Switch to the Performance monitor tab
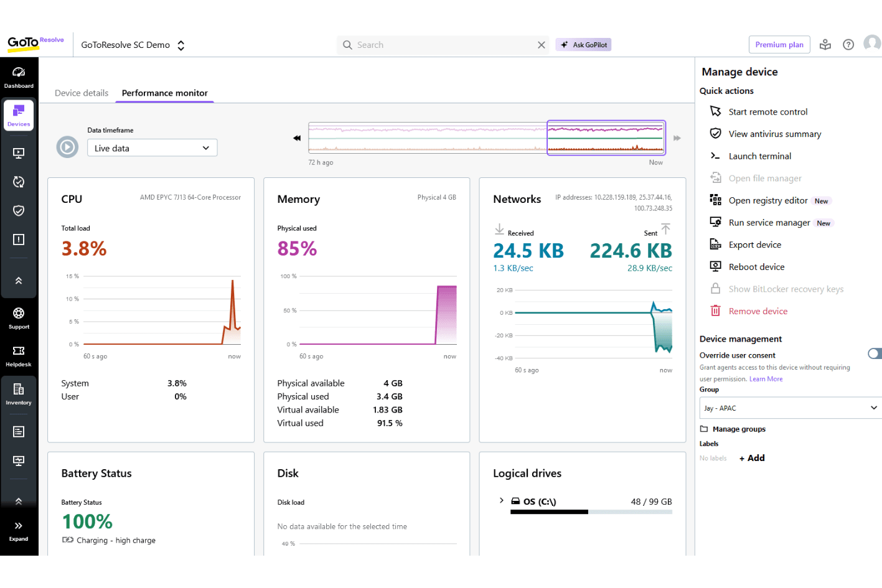Image resolution: width=882 pixels, height=588 pixels. pos(165,93)
